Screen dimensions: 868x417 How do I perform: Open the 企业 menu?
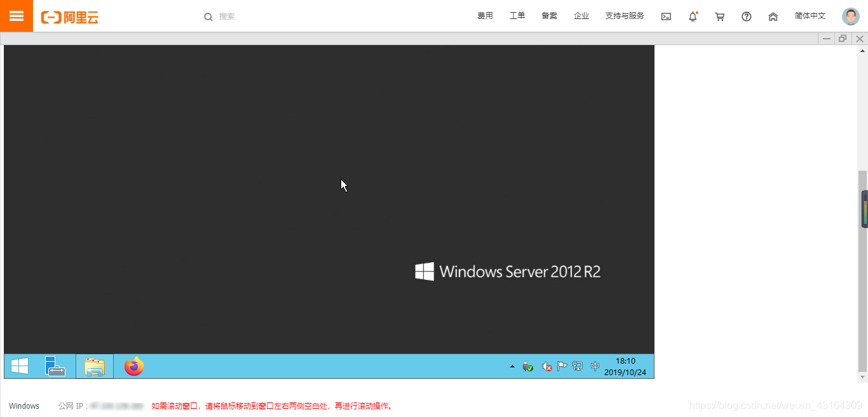click(x=581, y=16)
